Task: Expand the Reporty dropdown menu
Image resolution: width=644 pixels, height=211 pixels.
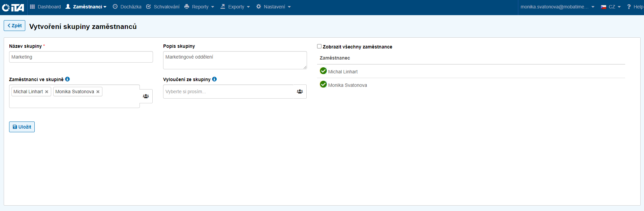Action: tap(200, 7)
